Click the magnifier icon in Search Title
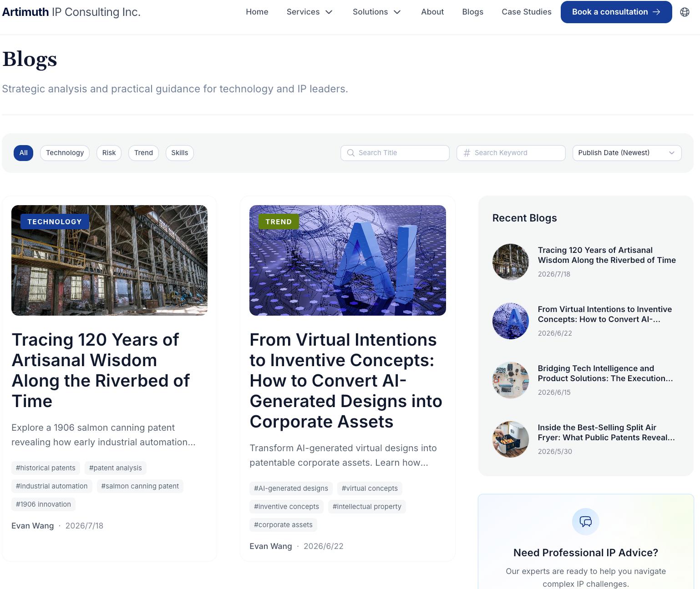Image resolution: width=700 pixels, height=589 pixels. point(350,153)
